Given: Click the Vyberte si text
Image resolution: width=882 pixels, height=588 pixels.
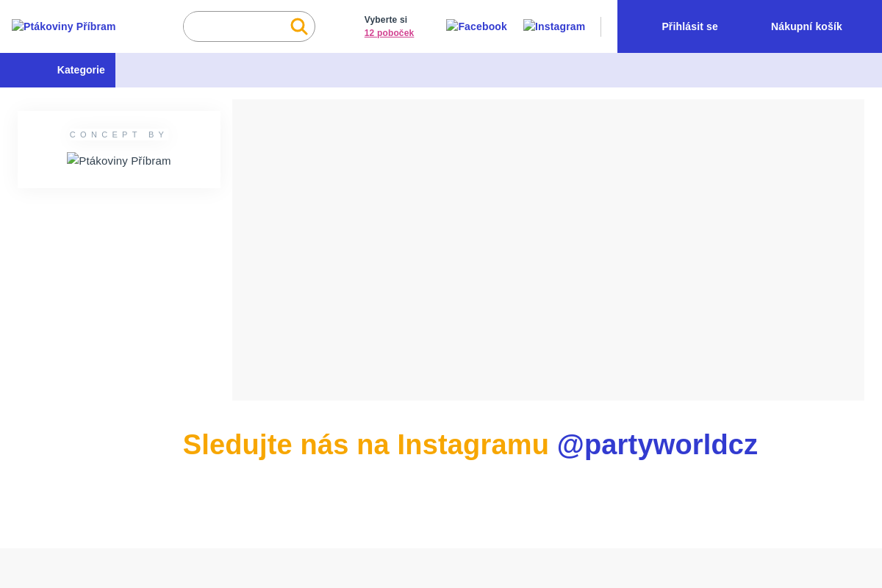Looking at the screenshot, I should (x=386, y=20).
